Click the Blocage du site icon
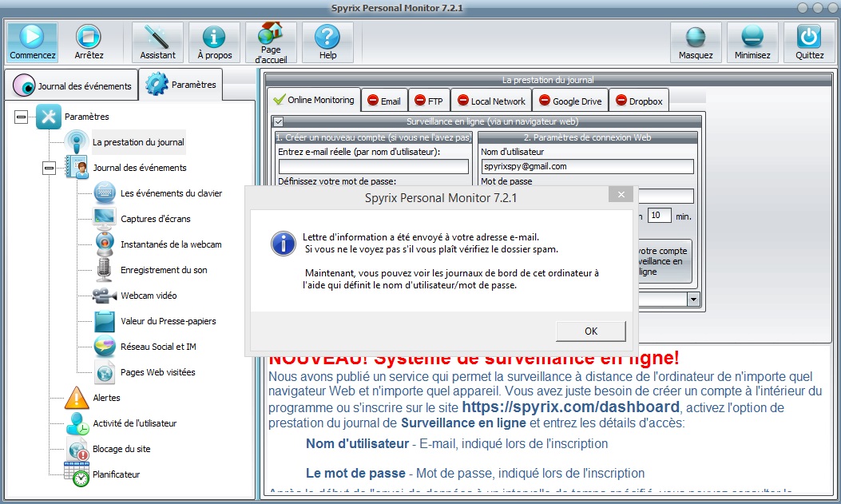Viewport: 841px width, 504px height. [77, 449]
